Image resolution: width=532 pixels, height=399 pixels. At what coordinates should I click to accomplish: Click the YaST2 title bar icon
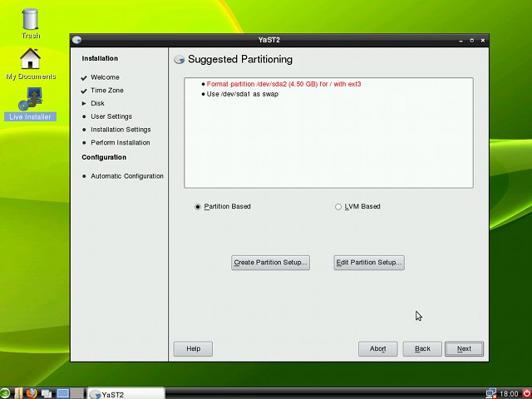click(x=77, y=40)
